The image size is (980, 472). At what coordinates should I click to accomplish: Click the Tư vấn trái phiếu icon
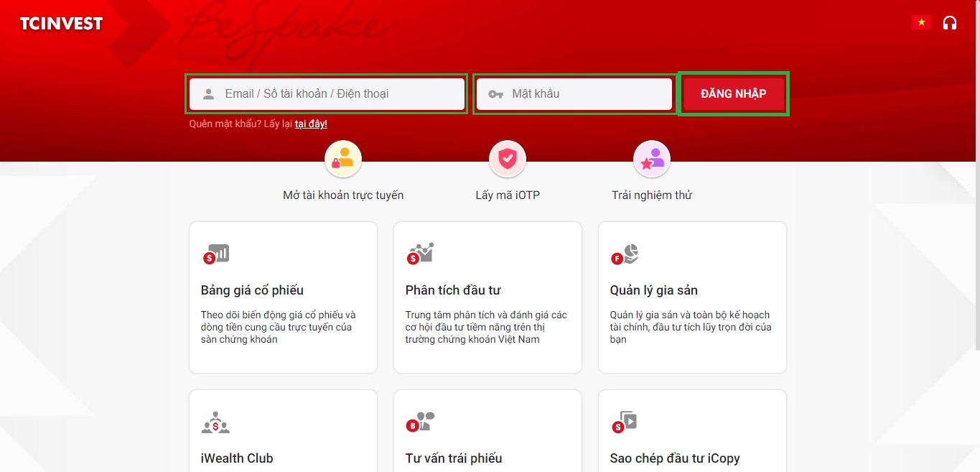click(421, 422)
